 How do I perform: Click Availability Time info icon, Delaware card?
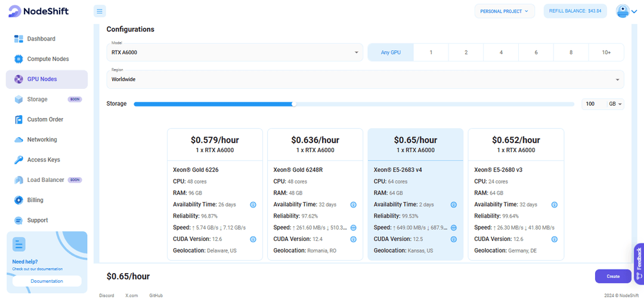pyautogui.click(x=253, y=205)
